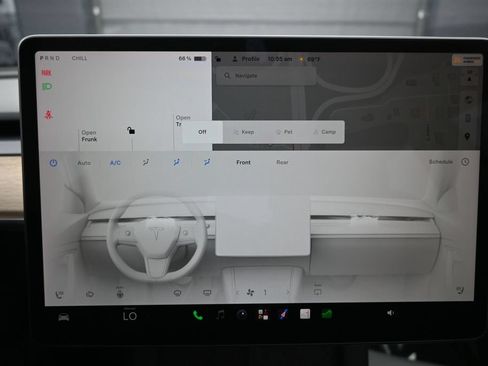Open the app launcher grid
This screenshot has width=488, height=366.
pos(263,314)
